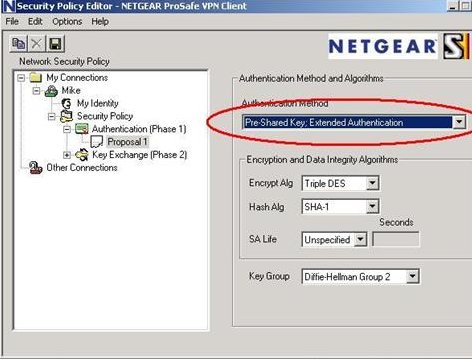Click the Diffie-Hellman Group 2 value
This screenshot has width=472, height=360.
tap(354, 276)
